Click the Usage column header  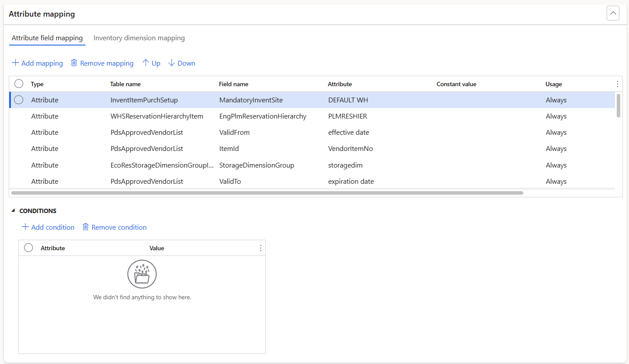click(554, 84)
